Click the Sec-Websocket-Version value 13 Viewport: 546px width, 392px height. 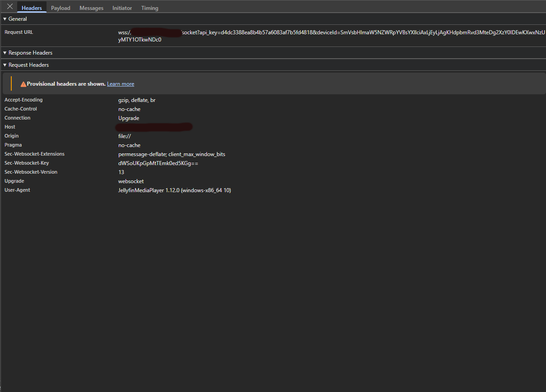tap(121, 172)
